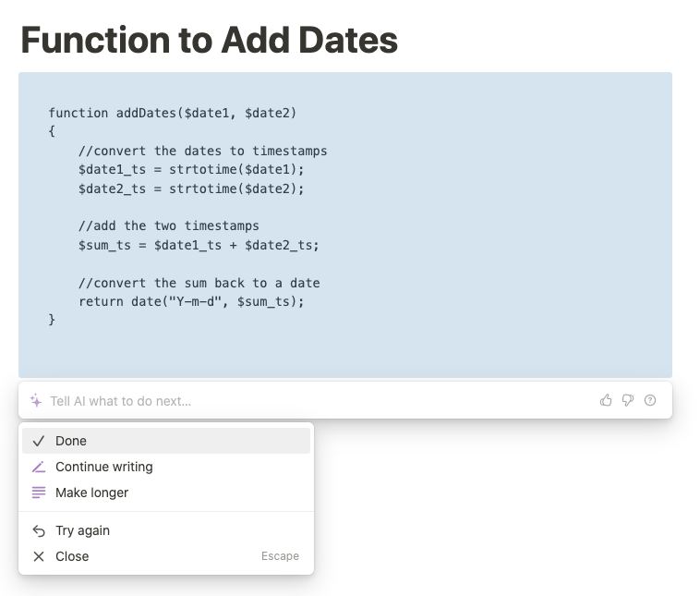Viewport: 700px width, 596px height.
Task: Click the '//add the two timestamps' comment line
Action: 169,226
